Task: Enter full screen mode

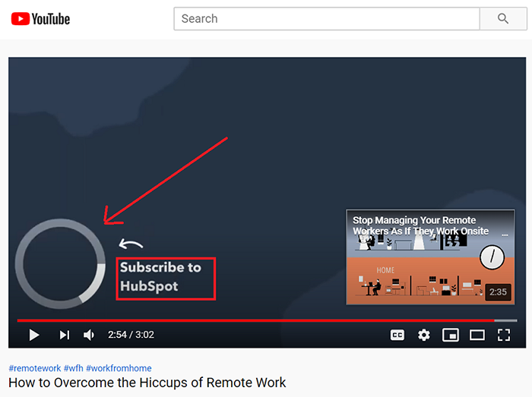Action: (x=504, y=335)
